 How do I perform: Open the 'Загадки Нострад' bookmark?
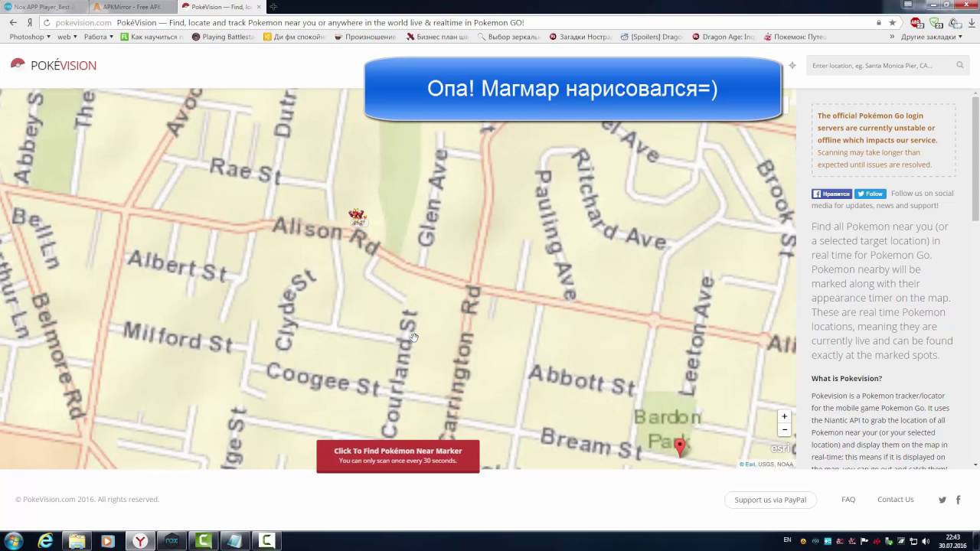click(580, 37)
